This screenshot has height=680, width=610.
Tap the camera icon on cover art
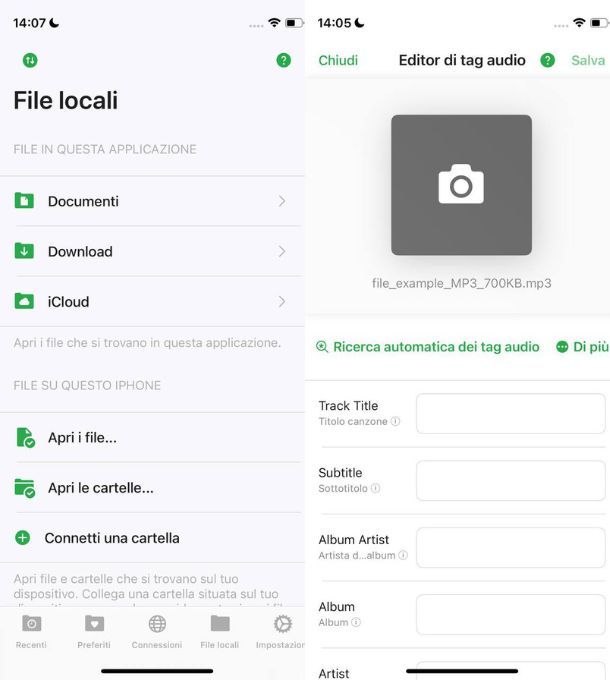(461, 184)
